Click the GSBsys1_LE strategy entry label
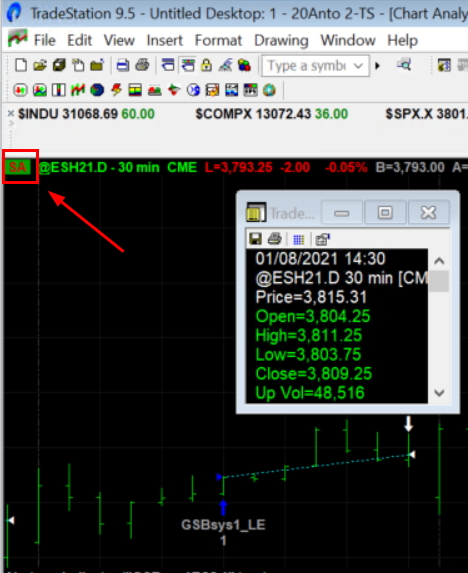The image size is (468, 573). (x=223, y=525)
